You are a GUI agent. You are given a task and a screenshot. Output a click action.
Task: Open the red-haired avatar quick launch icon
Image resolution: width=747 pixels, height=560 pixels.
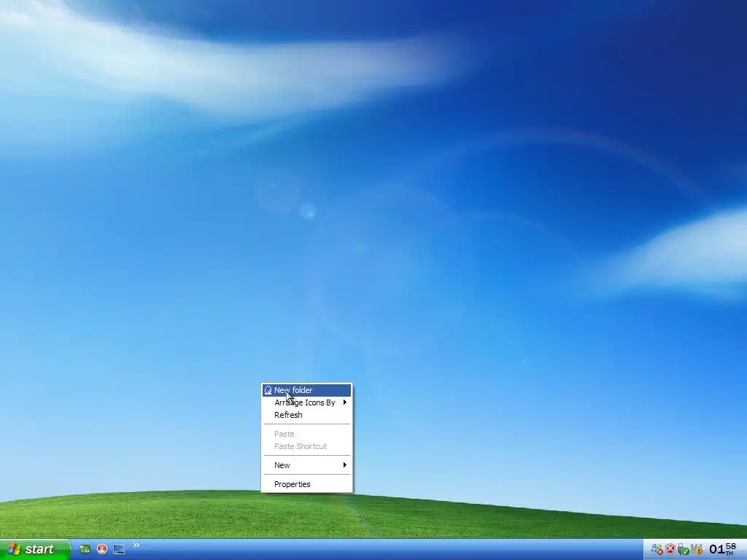pyautogui.click(x=102, y=549)
